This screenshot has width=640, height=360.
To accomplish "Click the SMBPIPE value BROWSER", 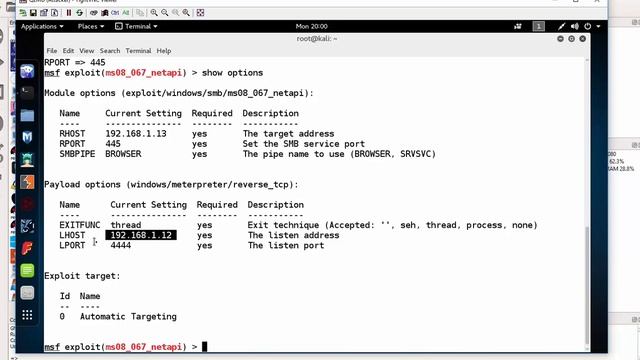I will pyautogui.click(x=123, y=154).
